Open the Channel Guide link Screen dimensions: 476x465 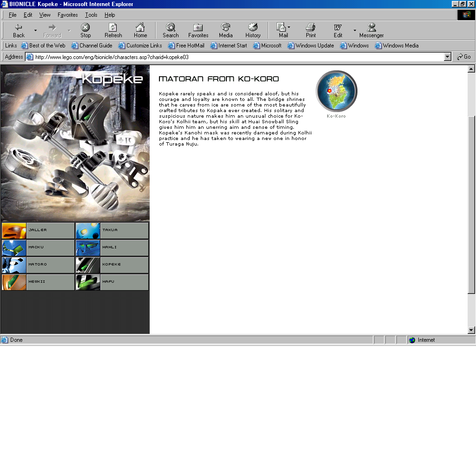click(92, 46)
